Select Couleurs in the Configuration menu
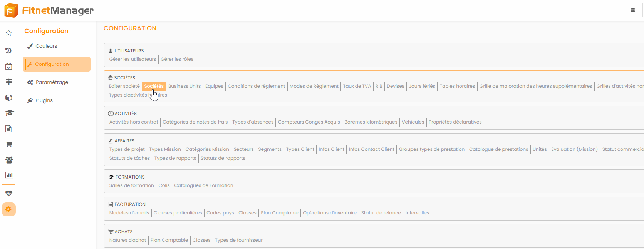Screen dimensions: 644x249 [46, 46]
